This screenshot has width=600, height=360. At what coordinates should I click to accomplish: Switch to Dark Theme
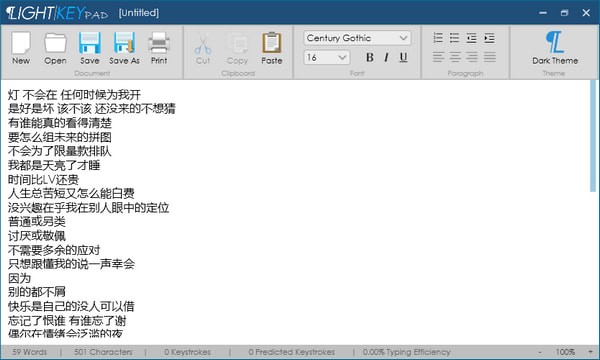[x=555, y=48]
